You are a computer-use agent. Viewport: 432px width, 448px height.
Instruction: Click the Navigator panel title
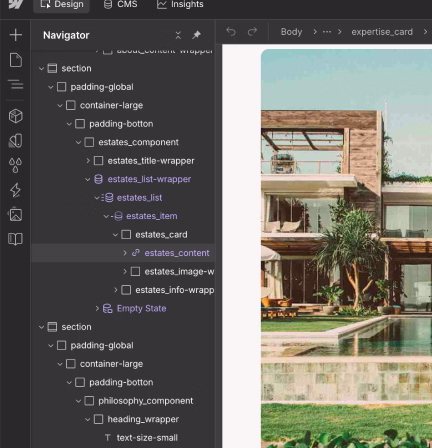(x=66, y=35)
